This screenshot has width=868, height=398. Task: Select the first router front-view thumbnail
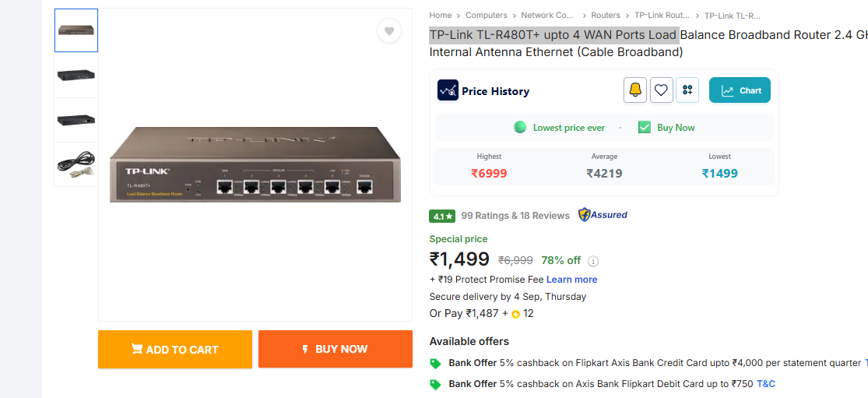click(x=76, y=30)
